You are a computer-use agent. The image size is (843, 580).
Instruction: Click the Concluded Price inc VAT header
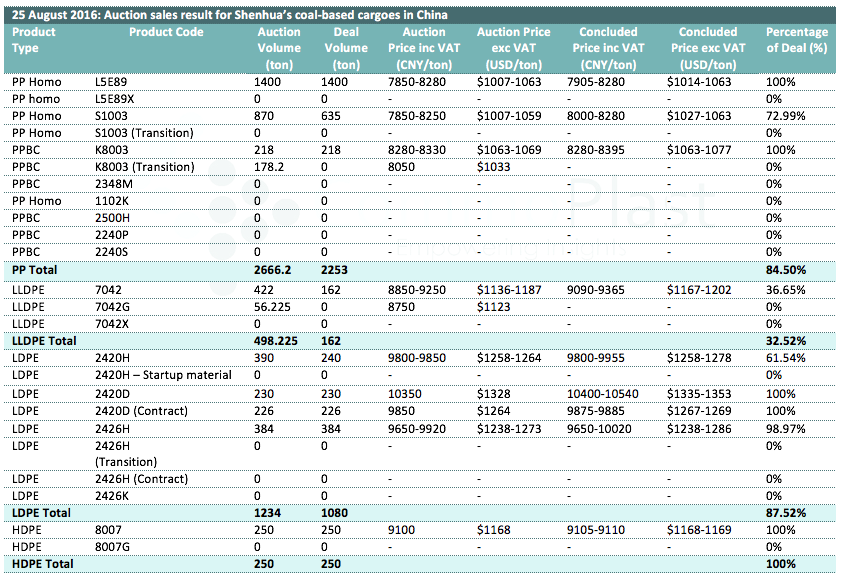(x=608, y=48)
